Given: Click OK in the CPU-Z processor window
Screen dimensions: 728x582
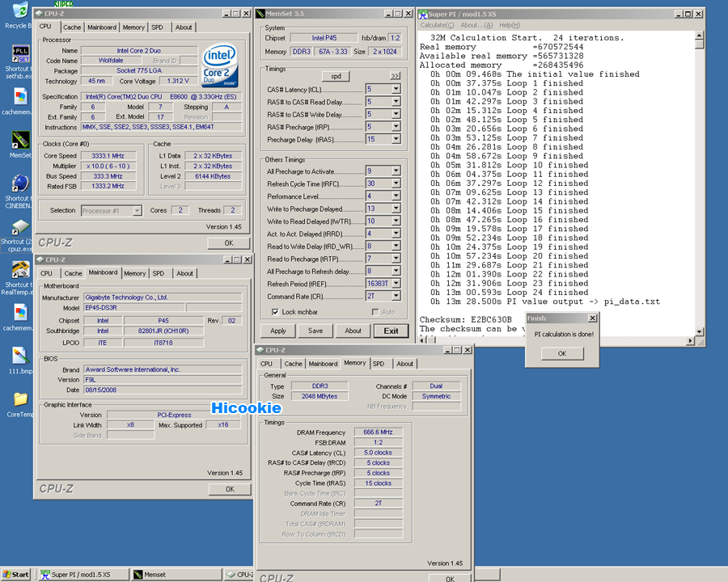Looking at the screenshot, I should click(229, 242).
